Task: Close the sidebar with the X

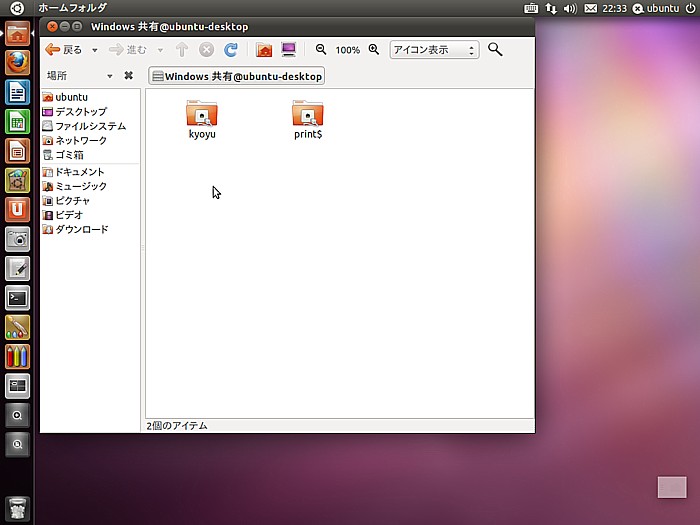Action: [129, 75]
